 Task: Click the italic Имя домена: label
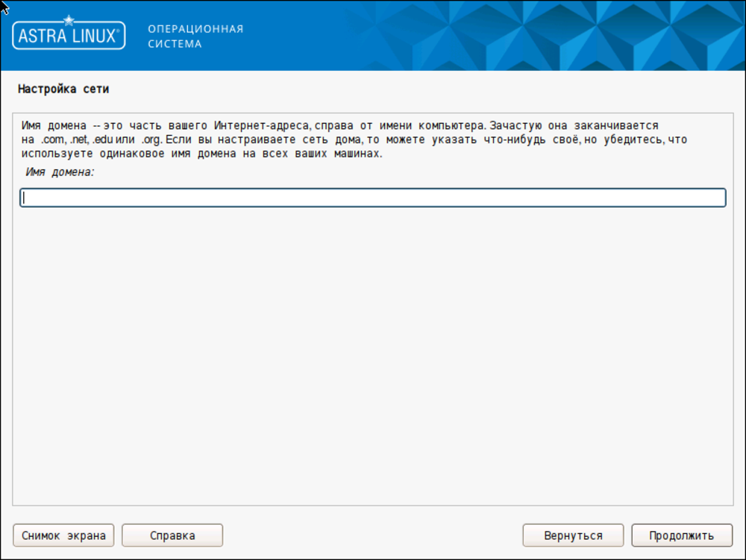click(62, 172)
